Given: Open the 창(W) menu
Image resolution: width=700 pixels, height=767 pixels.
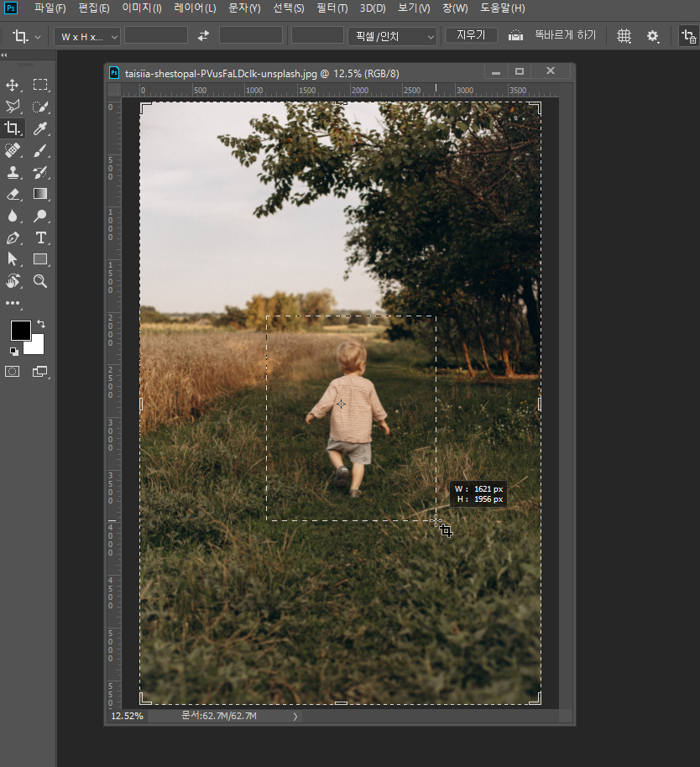Looking at the screenshot, I should [x=455, y=8].
